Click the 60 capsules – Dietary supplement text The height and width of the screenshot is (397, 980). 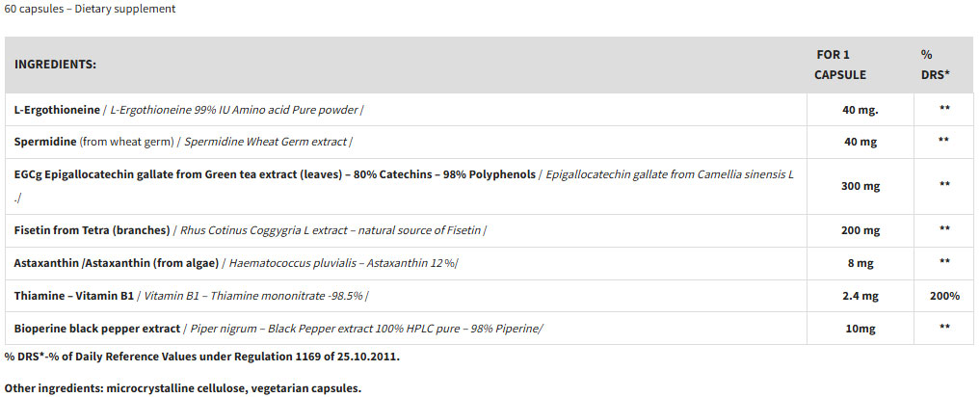click(x=90, y=10)
